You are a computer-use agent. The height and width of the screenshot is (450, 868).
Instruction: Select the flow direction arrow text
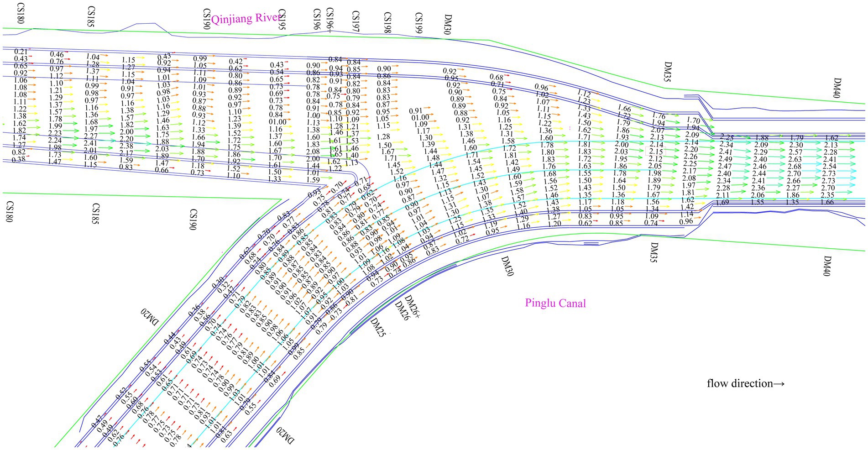[x=745, y=383]
